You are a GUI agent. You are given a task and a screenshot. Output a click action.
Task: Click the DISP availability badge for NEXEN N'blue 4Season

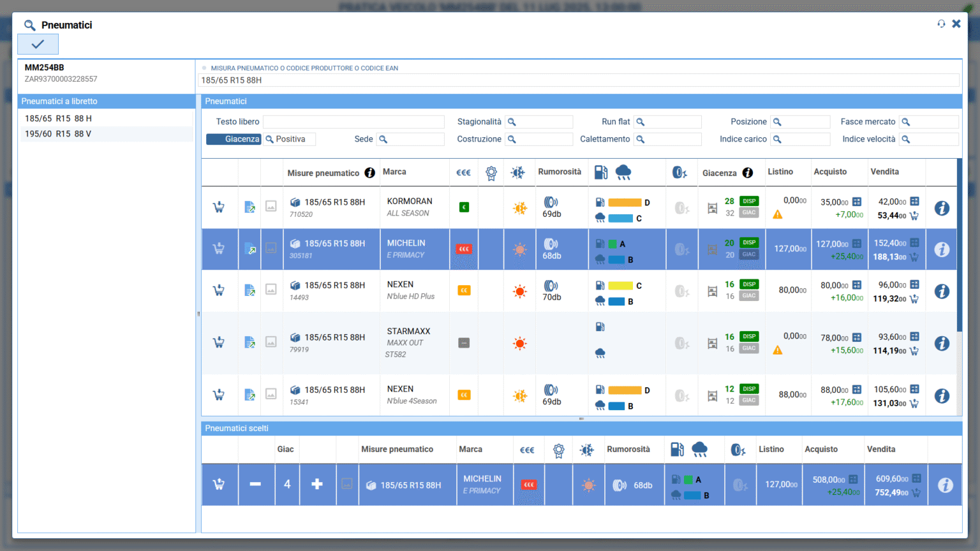(749, 389)
